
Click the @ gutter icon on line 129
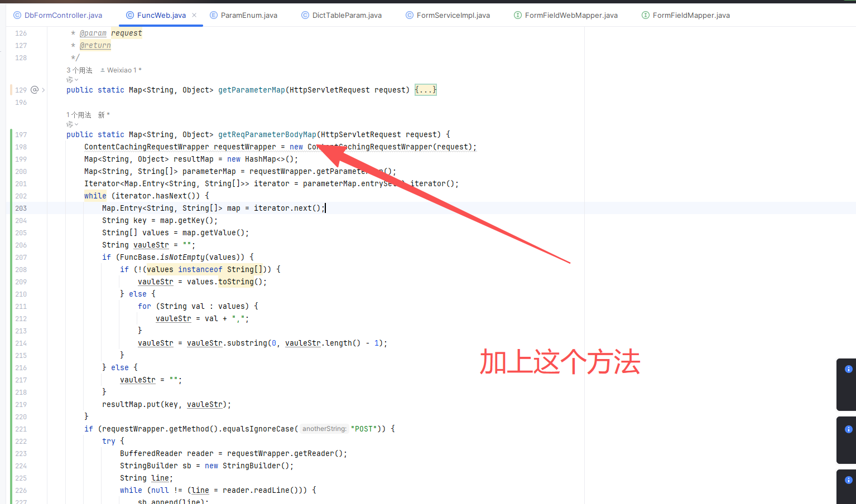point(35,90)
